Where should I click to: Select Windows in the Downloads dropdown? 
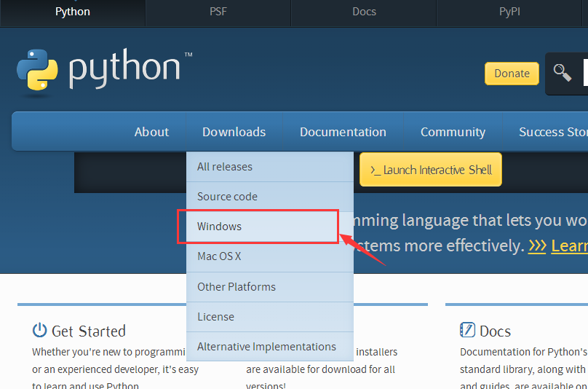[x=219, y=227]
